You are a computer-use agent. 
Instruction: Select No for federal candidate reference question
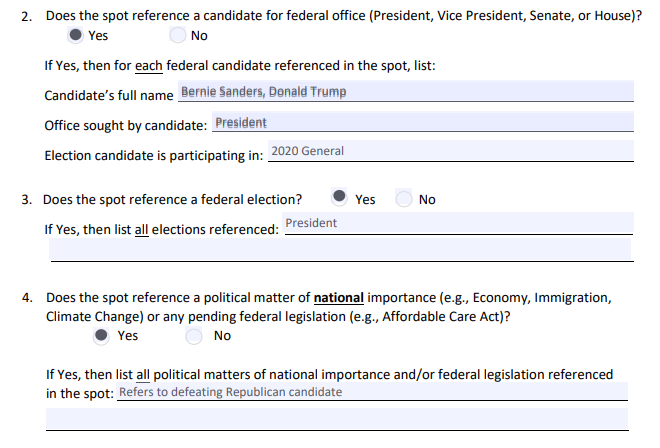[178, 35]
